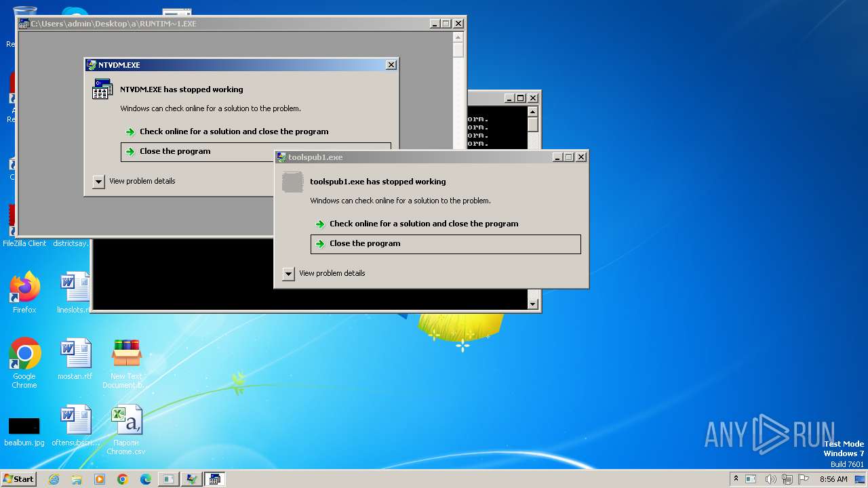The width and height of the screenshot is (868, 488).
Task: Click the toolspub1.exe application icon in the dialog
Action: click(x=292, y=182)
